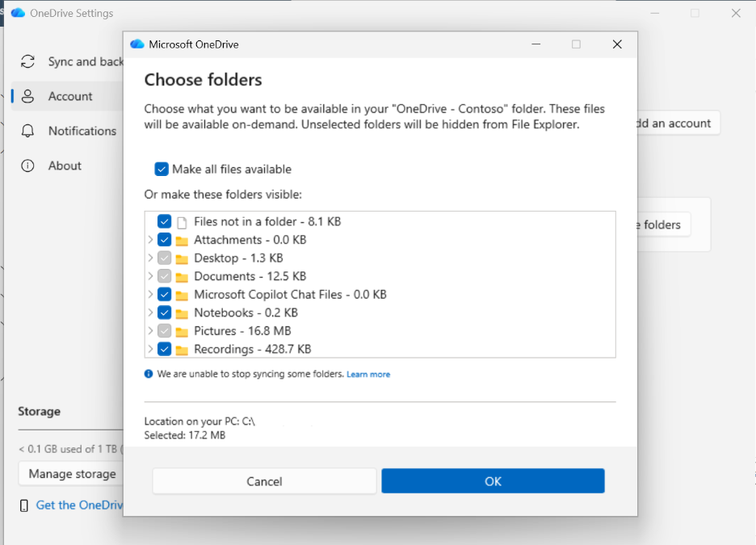Toggle the Files not in a folder checkbox
Image resolution: width=756 pixels, height=545 pixels.
165,221
